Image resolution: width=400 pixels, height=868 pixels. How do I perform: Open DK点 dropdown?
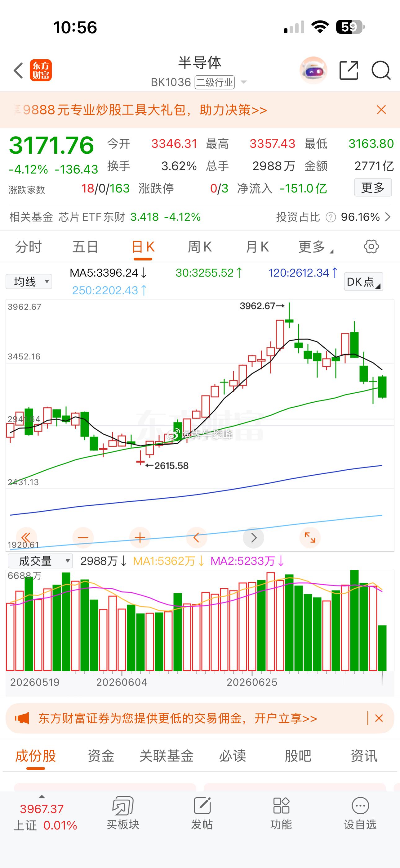[363, 282]
